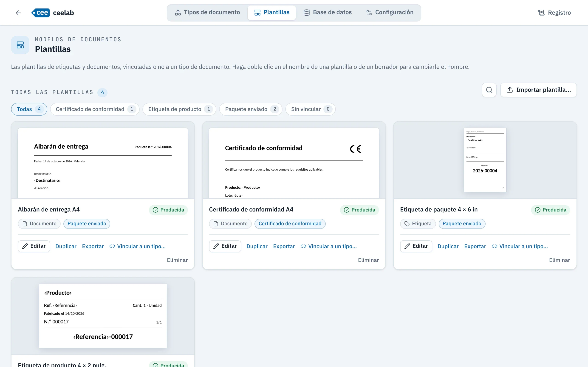Click the Plantillas header icon

(20, 45)
